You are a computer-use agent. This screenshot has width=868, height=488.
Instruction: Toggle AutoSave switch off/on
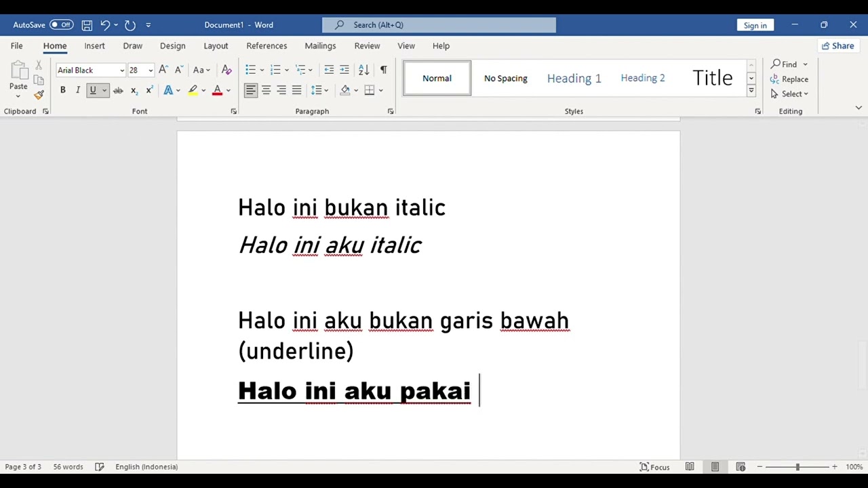point(61,25)
